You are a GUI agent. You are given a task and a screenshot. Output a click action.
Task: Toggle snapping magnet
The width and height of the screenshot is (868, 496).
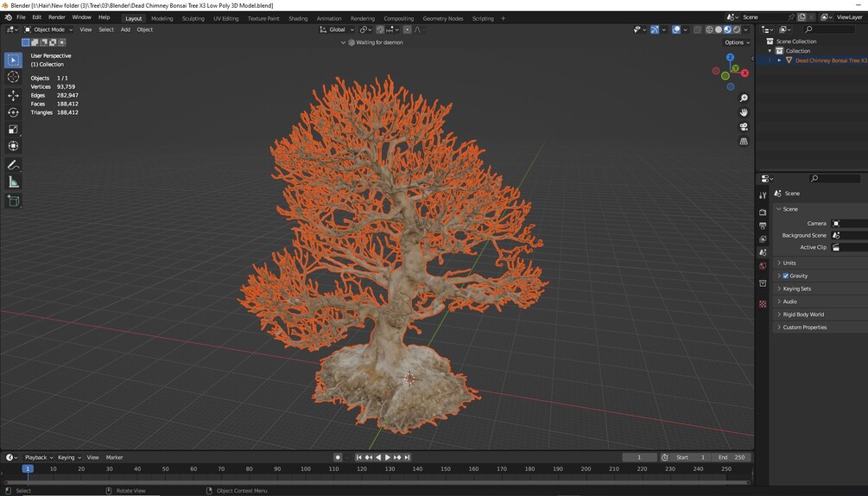(380, 29)
